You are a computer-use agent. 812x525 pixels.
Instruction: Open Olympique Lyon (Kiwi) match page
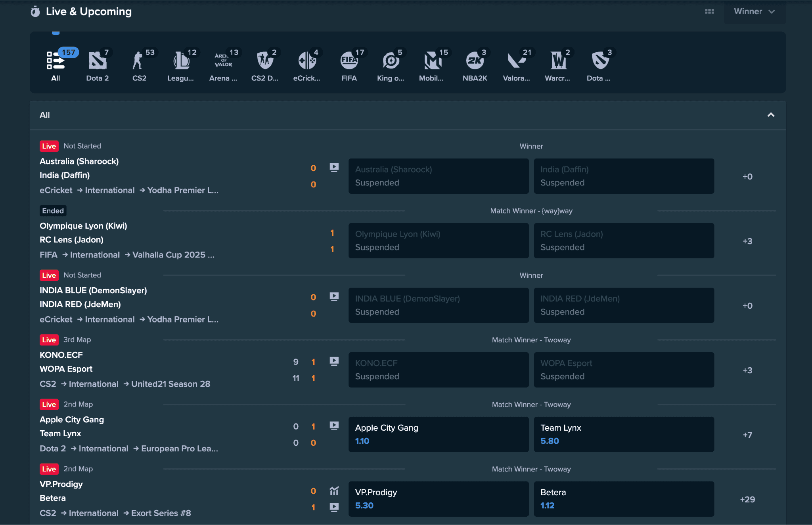pyautogui.click(x=83, y=233)
